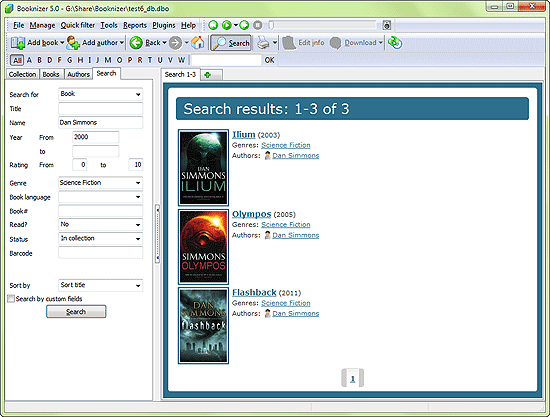Image resolution: width=550 pixels, height=417 pixels.
Task: Click the Year From field
Action: (95, 137)
